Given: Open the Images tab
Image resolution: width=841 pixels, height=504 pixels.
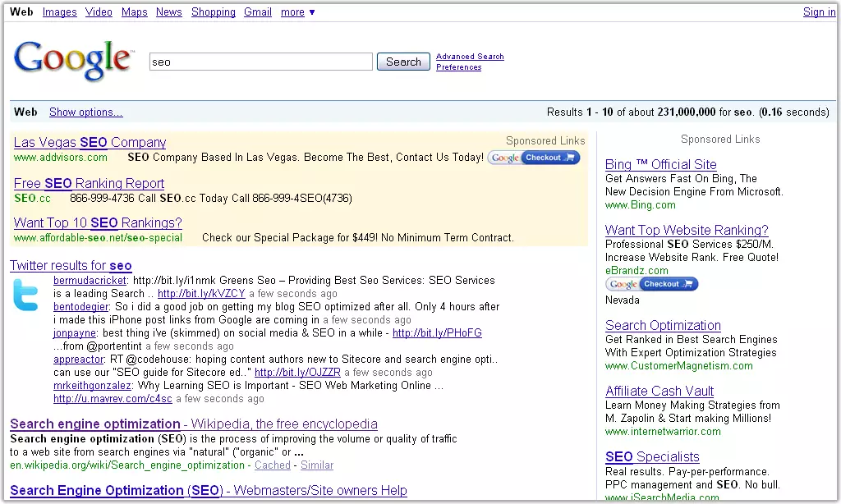Looking at the screenshot, I should 59,12.
